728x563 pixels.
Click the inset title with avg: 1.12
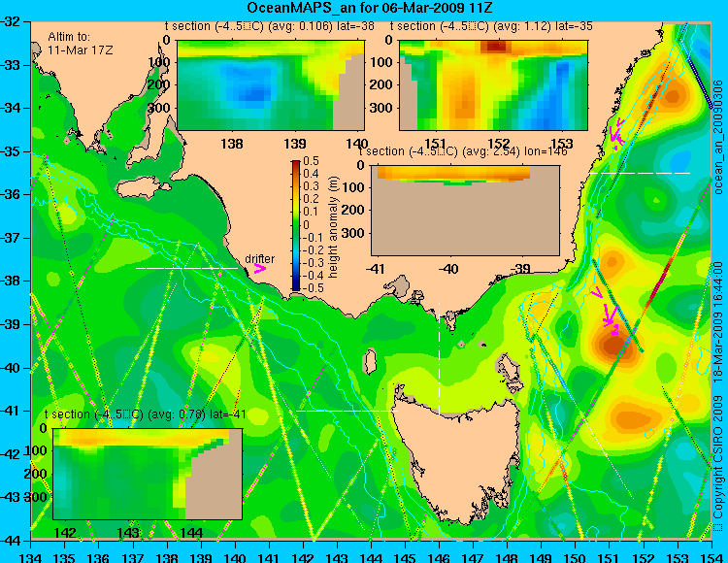click(491, 26)
